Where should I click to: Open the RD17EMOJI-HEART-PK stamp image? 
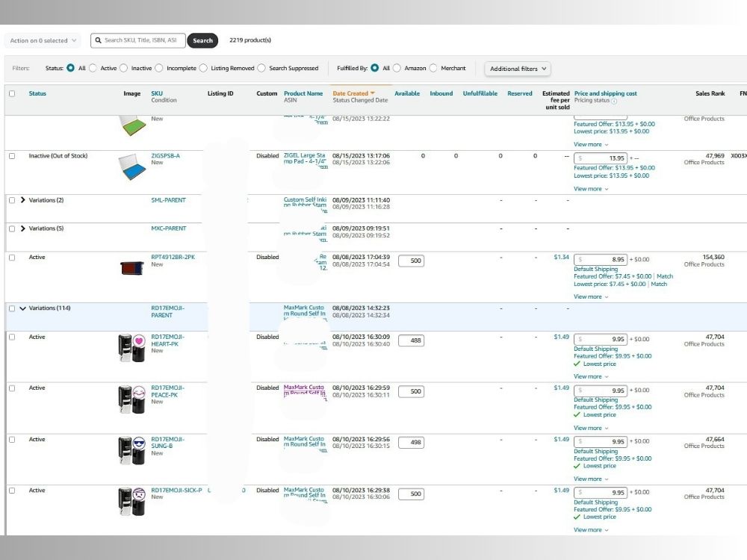pyautogui.click(x=132, y=348)
